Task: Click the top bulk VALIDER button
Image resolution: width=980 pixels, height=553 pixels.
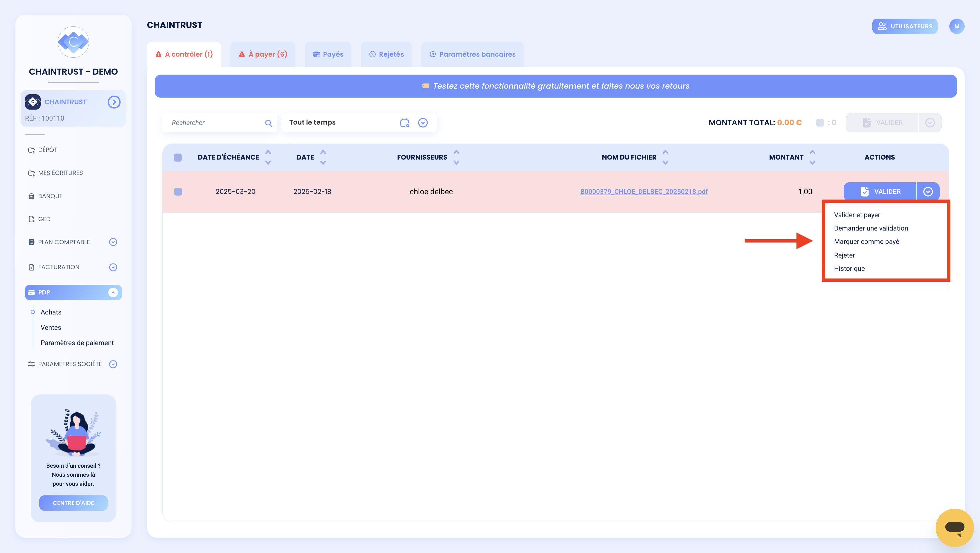Action: pos(882,123)
